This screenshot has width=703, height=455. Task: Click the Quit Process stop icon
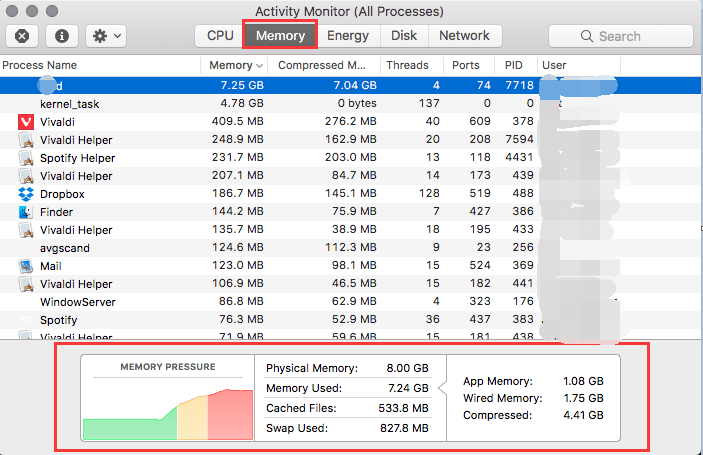pos(22,36)
